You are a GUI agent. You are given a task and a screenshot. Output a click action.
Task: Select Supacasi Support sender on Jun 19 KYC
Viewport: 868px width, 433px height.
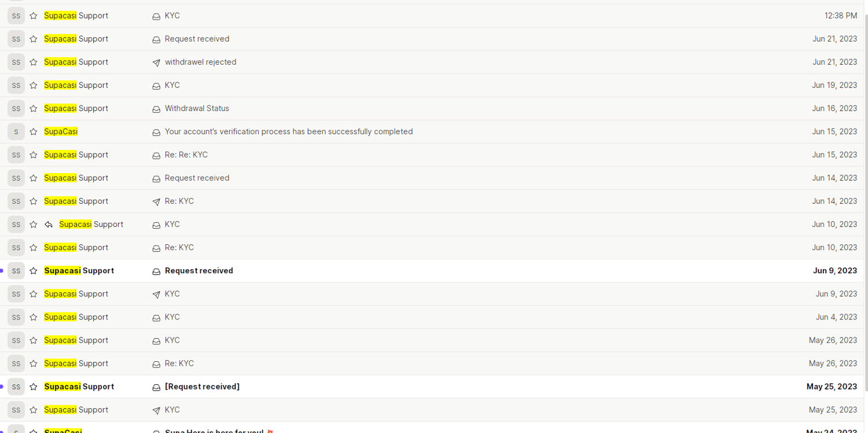(76, 85)
